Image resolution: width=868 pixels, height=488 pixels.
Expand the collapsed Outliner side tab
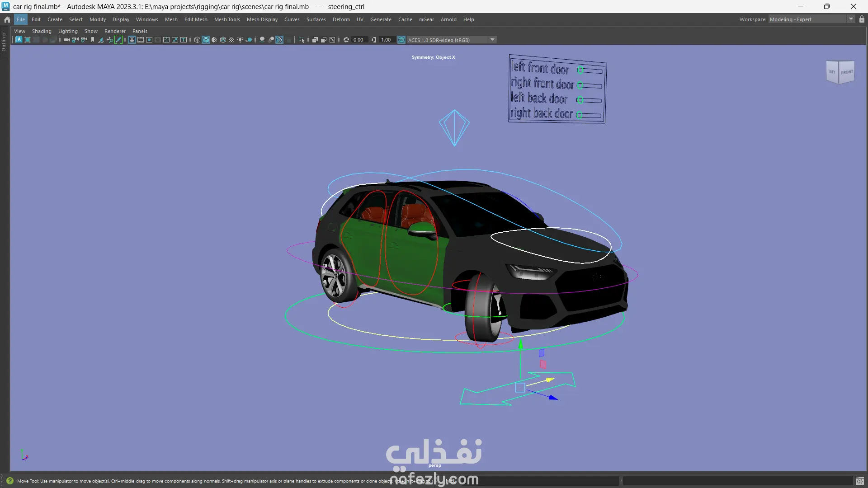tap(4, 42)
